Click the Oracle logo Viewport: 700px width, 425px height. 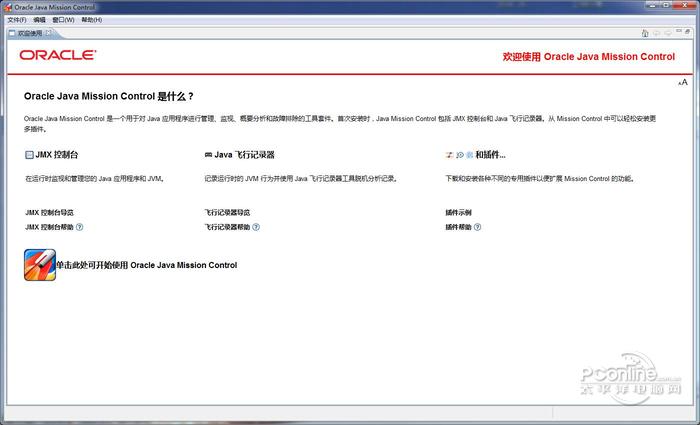pyautogui.click(x=58, y=55)
